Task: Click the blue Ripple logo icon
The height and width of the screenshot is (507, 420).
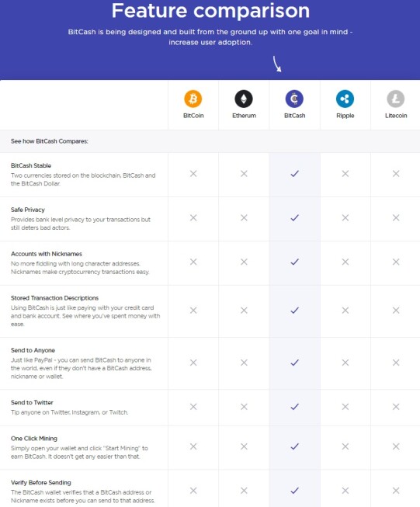Action: point(345,99)
